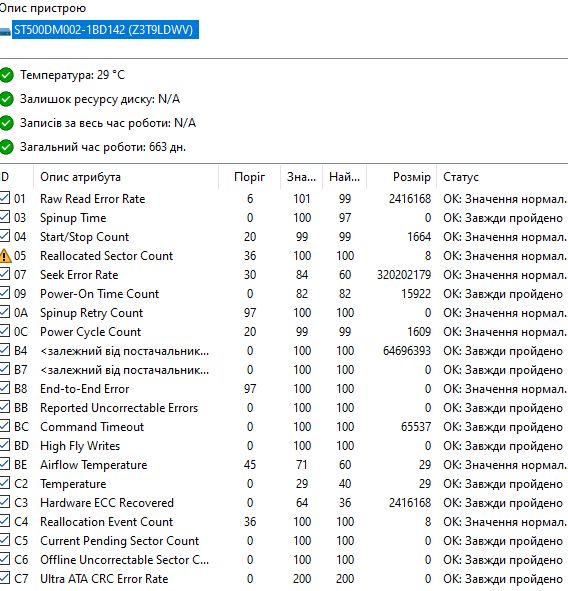This screenshot has height=591, width=568.
Task: Click the drive icon beside ST500DM002
Action: 5,32
